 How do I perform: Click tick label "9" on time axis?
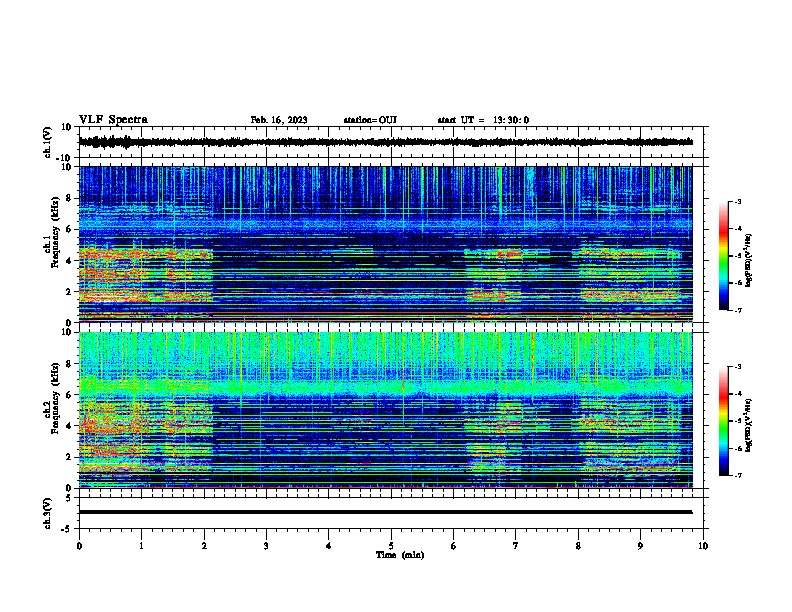(x=640, y=546)
